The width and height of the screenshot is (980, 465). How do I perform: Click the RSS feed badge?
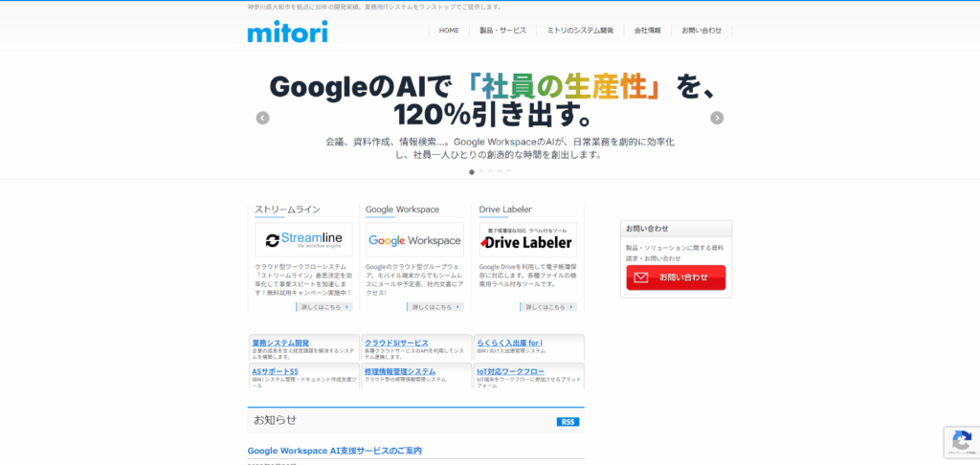(x=568, y=422)
